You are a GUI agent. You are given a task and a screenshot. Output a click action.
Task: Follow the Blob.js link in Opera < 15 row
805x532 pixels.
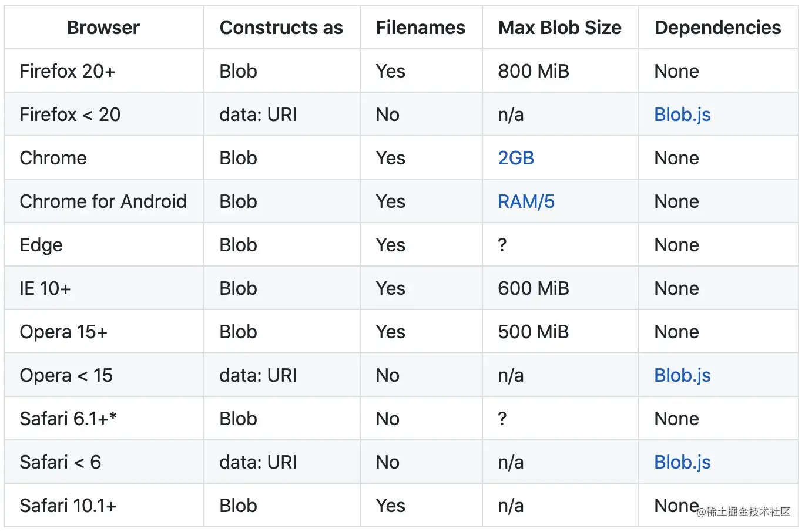click(682, 375)
